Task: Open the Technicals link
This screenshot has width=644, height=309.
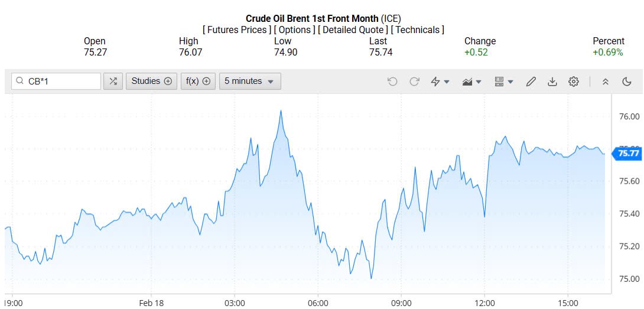Action: (x=418, y=30)
